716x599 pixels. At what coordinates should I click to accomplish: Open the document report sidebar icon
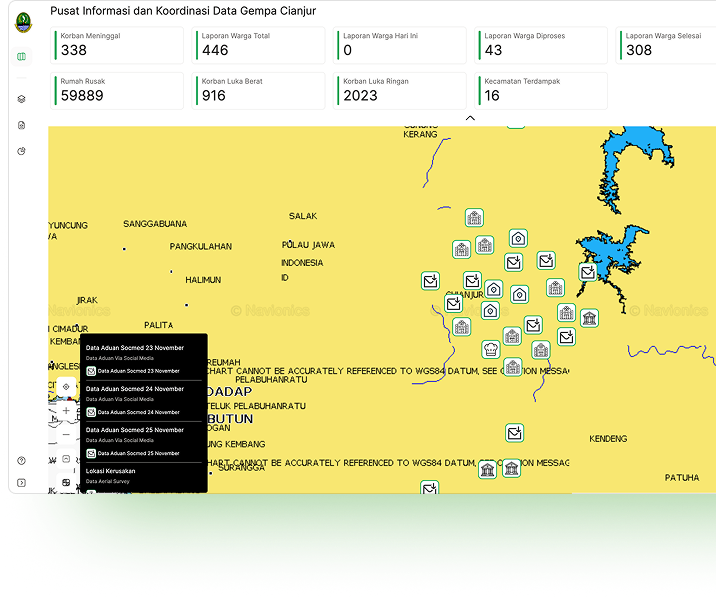tap(22, 125)
